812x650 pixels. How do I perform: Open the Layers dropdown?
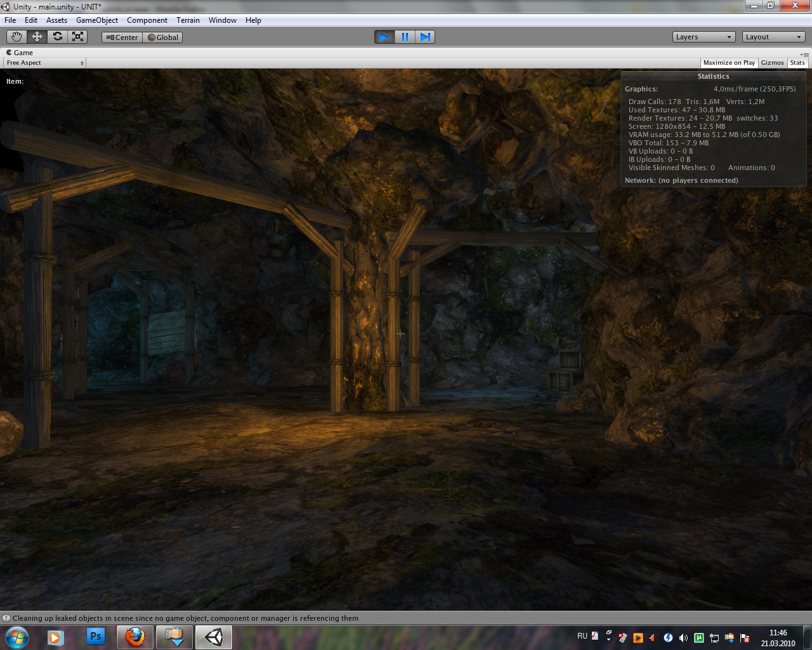[x=704, y=37]
